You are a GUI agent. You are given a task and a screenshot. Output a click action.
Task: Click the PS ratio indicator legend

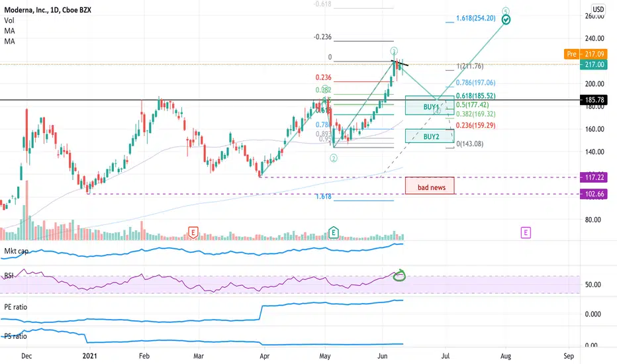click(x=16, y=336)
